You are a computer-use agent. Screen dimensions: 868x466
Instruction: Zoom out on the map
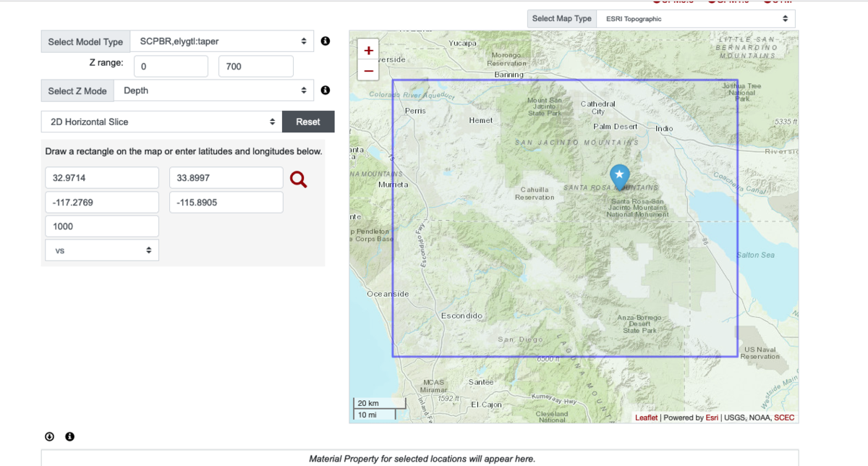(369, 70)
